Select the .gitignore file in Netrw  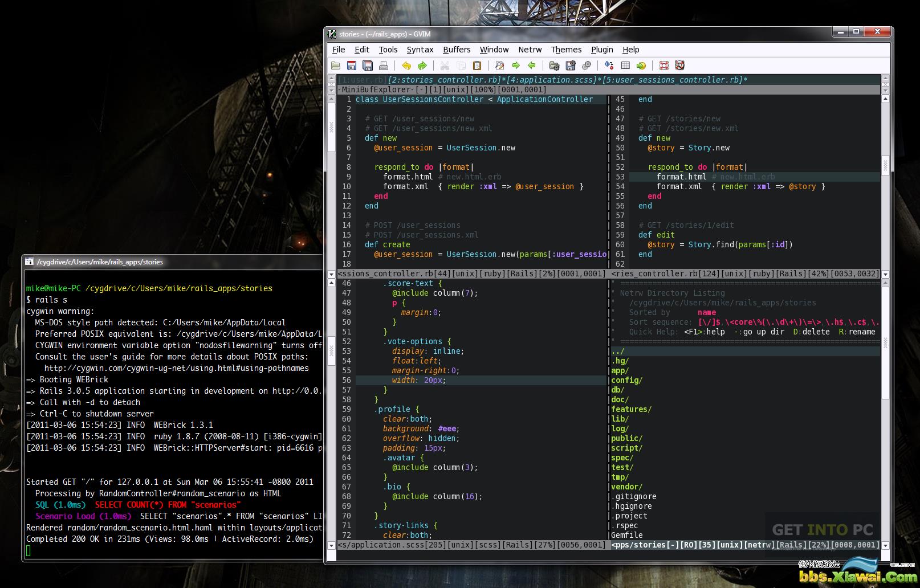tap(634, 496)
